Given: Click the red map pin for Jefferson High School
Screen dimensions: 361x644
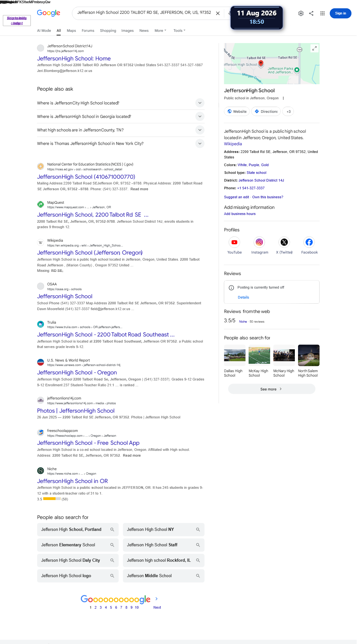Looking at the screenshot, I should coord(261,63).
